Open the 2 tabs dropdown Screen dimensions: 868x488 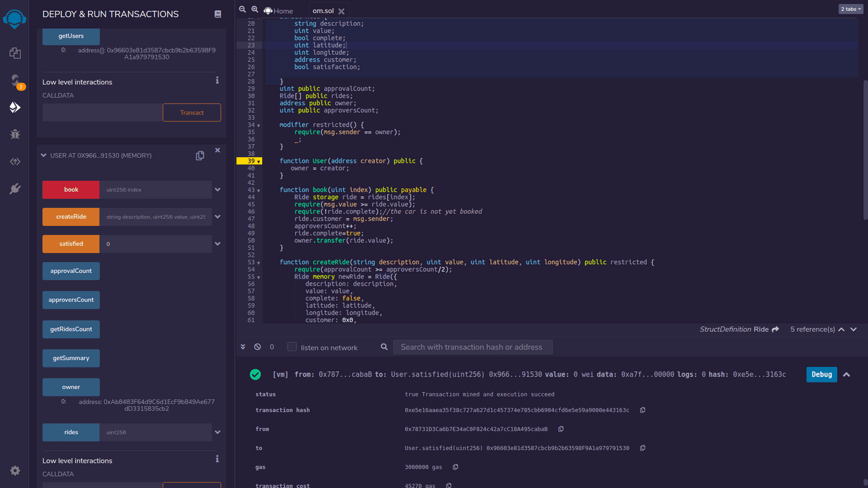point(851,9)
